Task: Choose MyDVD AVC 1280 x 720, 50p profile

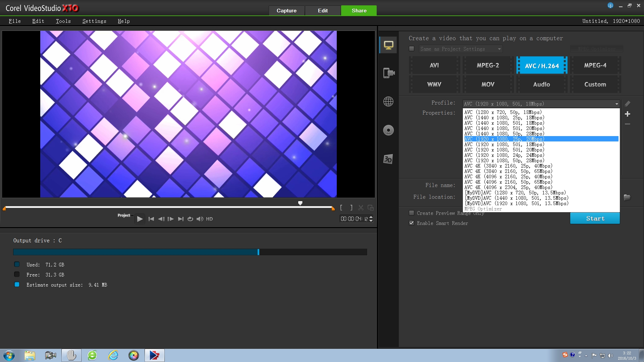Action: click(541, 193)
